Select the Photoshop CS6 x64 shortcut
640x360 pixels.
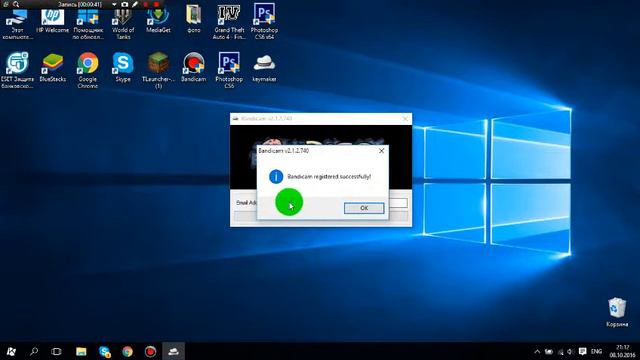click(x=264, y=22)
